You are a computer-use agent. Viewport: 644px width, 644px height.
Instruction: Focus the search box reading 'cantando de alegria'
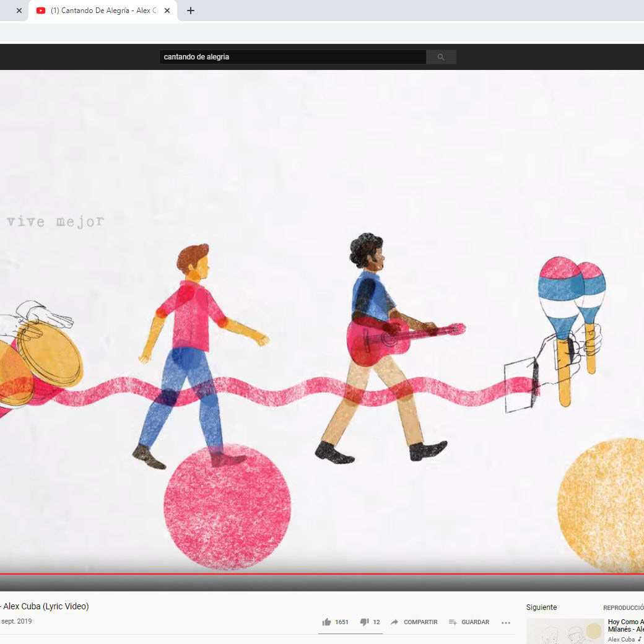pyautogui.click(x=292, y=57)
